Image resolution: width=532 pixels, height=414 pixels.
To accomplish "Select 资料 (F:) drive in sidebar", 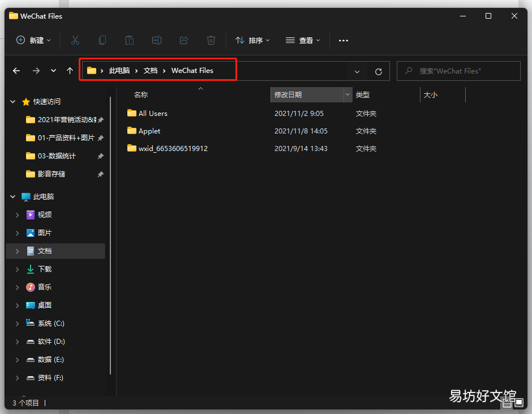I will [x=45, y=378].
